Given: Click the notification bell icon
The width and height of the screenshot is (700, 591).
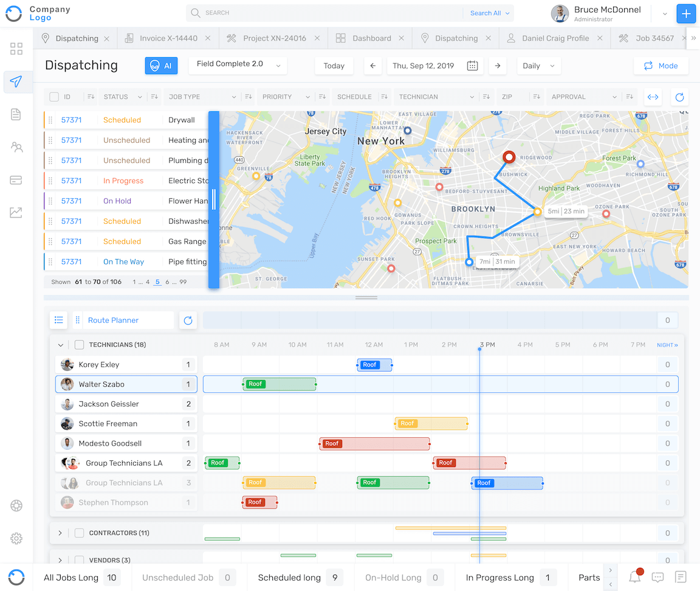Looking at the screenshot, I should coord(634,577).
